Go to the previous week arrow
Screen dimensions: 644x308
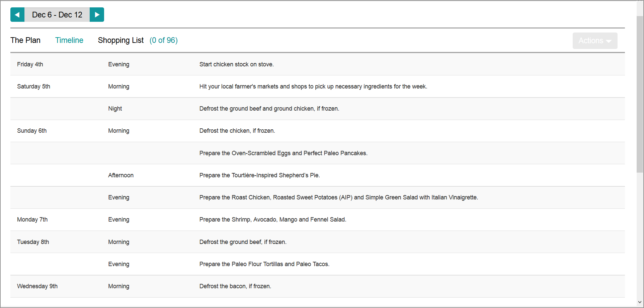point(17,15)
